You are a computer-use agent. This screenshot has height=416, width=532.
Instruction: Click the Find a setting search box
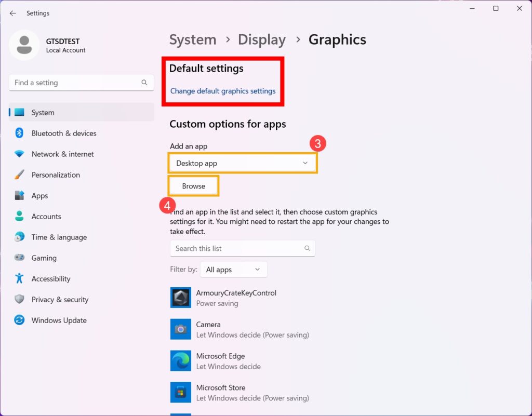(81, 82)
